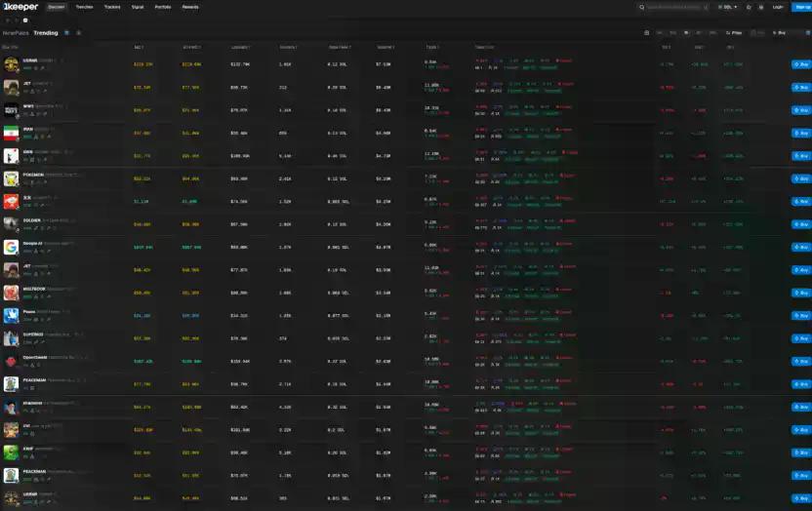This screenshot has width=812, height=511.
Task: Click the blue Sign up button
Action: point(801,7)
